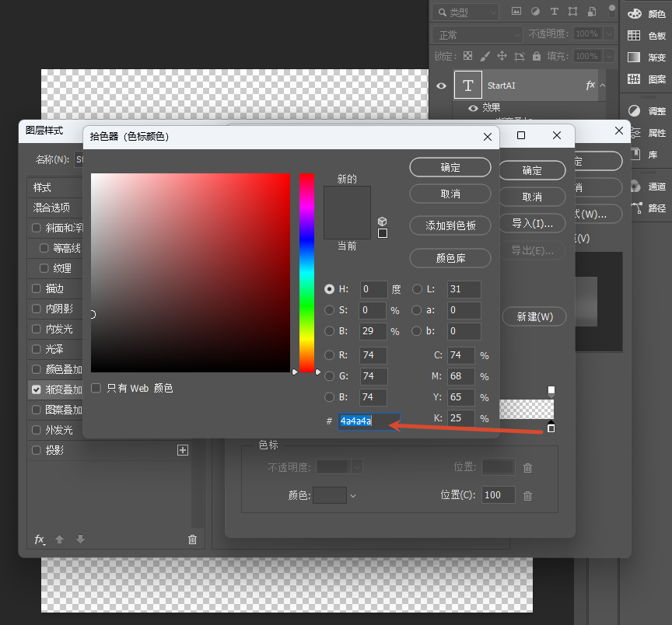672x625 pixels.
Task: Click the add drop shadow plus icon
Action: [183, 450]
